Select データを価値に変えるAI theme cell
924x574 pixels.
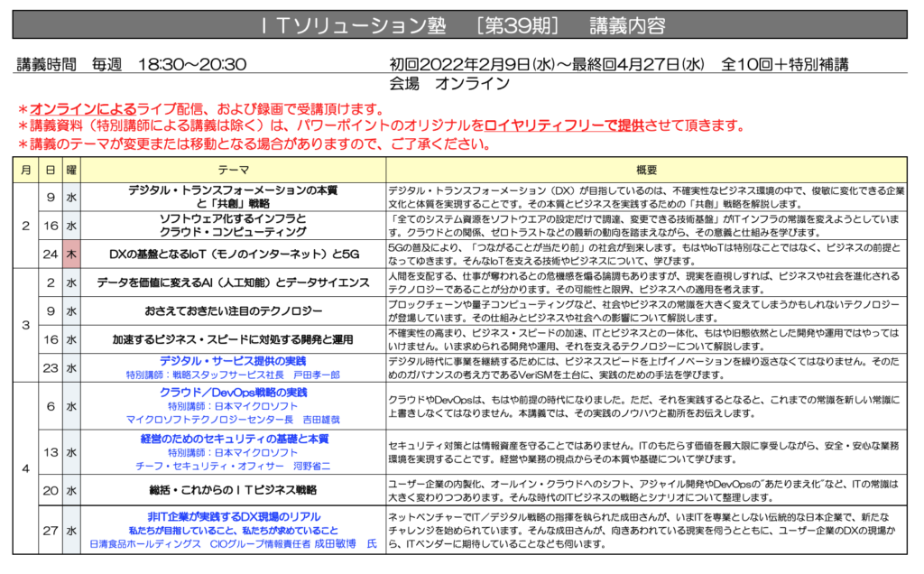coord(234,282)
